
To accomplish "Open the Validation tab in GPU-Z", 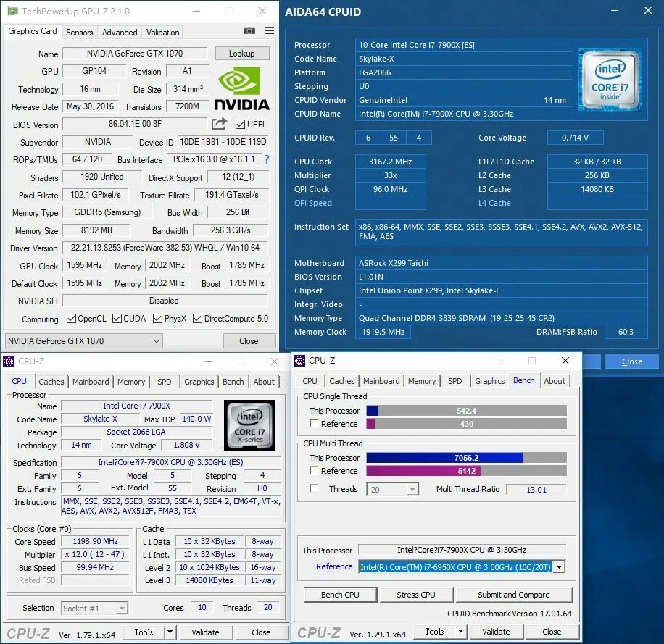I will pyautogui.click(x=162, y=33).
